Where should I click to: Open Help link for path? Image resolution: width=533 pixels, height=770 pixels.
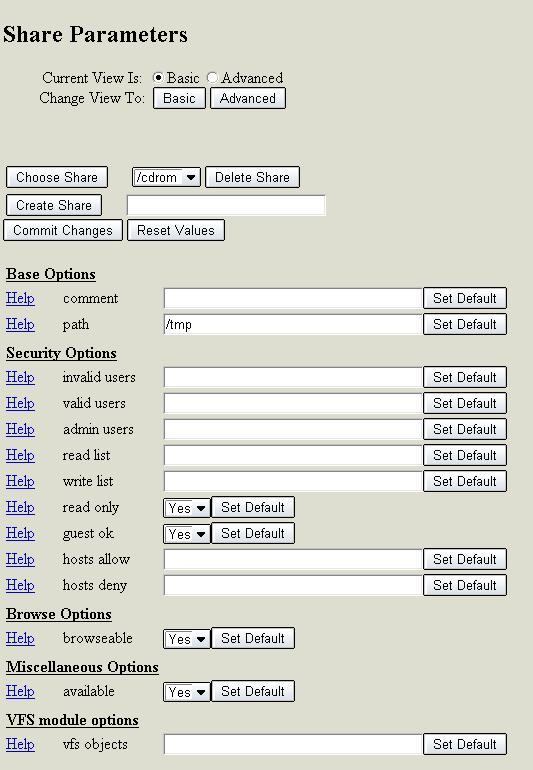point(20,324)
